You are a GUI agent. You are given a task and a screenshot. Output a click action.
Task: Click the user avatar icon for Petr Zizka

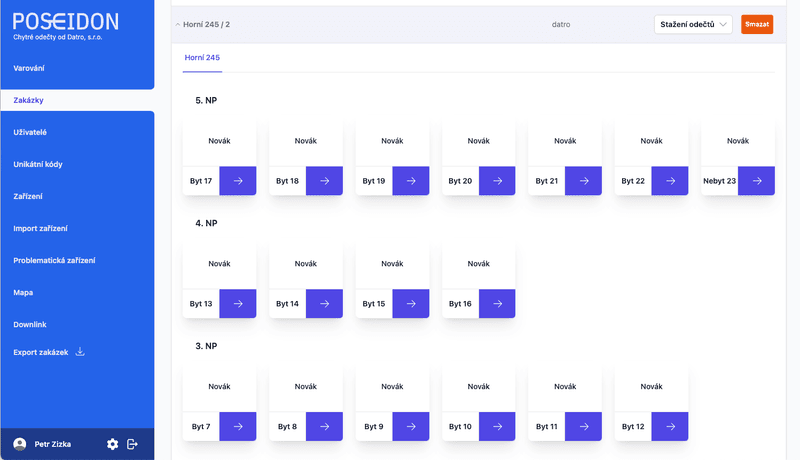click(20, 444)
